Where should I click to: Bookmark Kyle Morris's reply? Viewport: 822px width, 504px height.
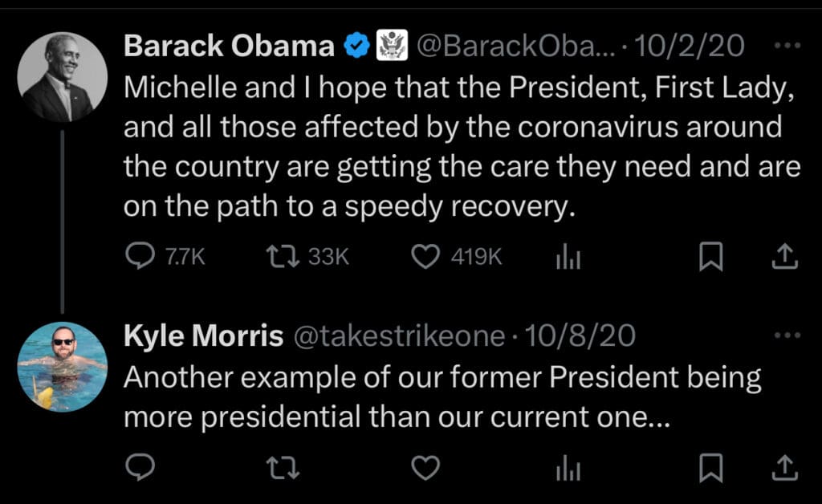[710, 468]
